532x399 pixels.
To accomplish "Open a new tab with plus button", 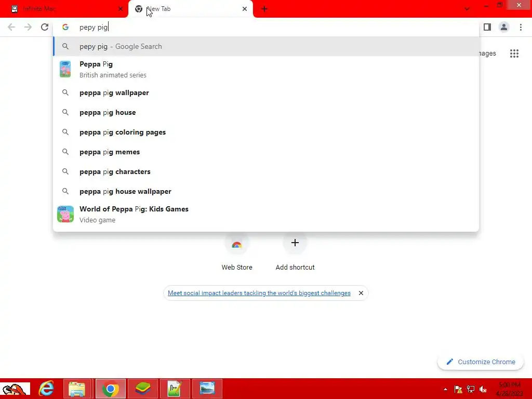I will [x=264, y=9].
